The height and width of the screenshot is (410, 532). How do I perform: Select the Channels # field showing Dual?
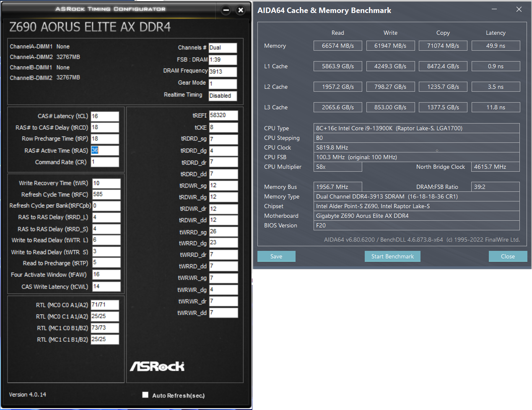pos(223,48)
